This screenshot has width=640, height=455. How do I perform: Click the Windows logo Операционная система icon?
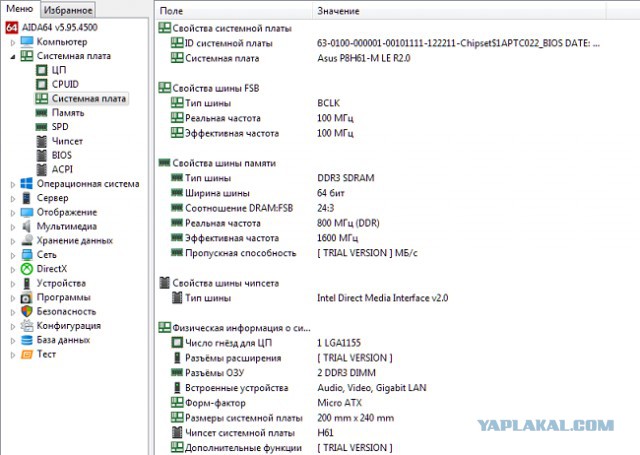(x=27, y=184)
